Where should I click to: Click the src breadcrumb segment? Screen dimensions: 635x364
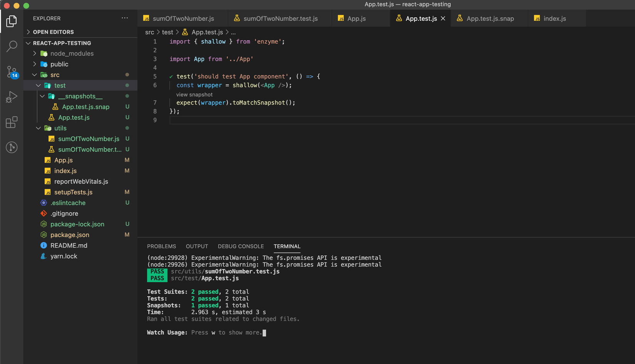[149, 32]
